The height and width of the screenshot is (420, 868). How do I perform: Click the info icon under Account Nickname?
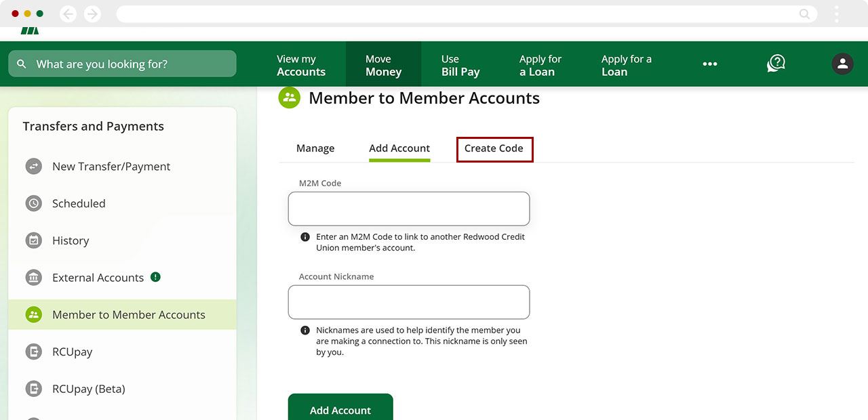(x=305, y=331)
